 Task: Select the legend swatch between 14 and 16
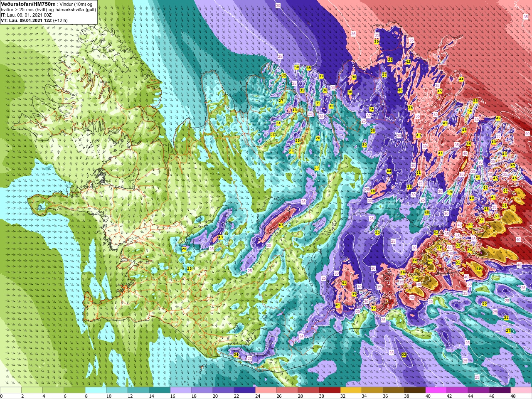(160, 390)
